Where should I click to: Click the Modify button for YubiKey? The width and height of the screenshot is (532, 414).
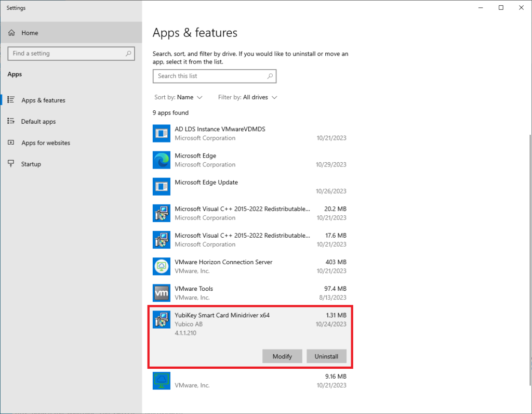(x=282, y=356)
